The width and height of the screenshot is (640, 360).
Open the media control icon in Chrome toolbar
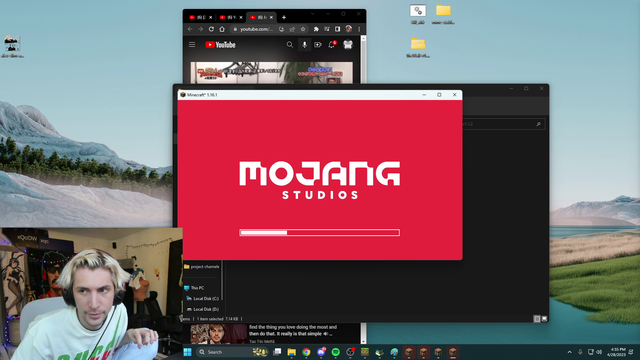click(327, 29)
